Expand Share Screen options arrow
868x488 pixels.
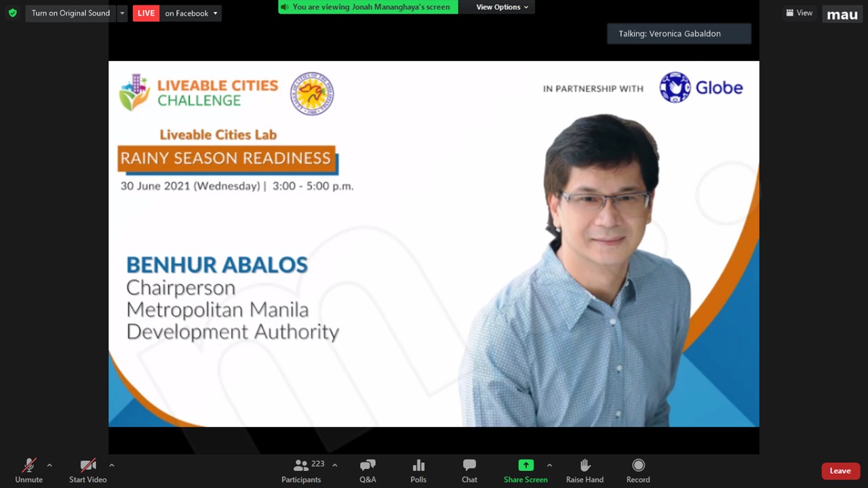pos(549,465)
